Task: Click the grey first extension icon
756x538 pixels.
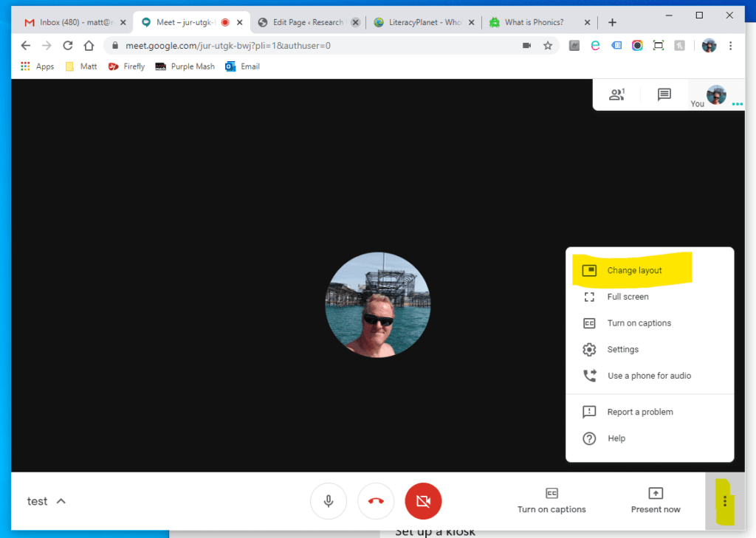Action: 574,45
